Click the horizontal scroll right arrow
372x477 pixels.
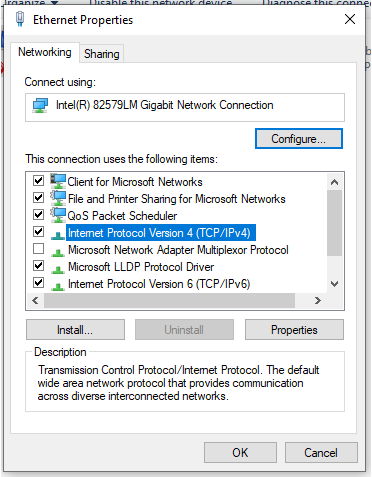318,301
